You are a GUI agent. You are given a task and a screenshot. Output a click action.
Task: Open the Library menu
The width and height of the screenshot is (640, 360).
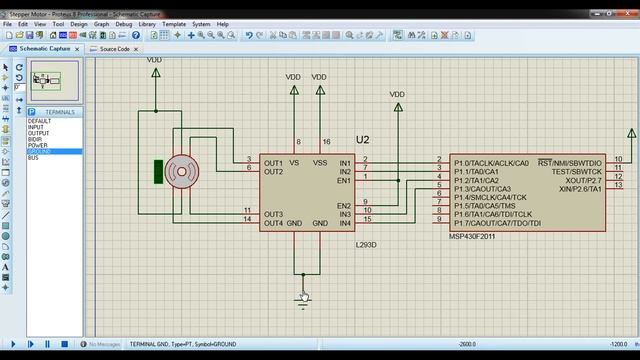point(147,24)
